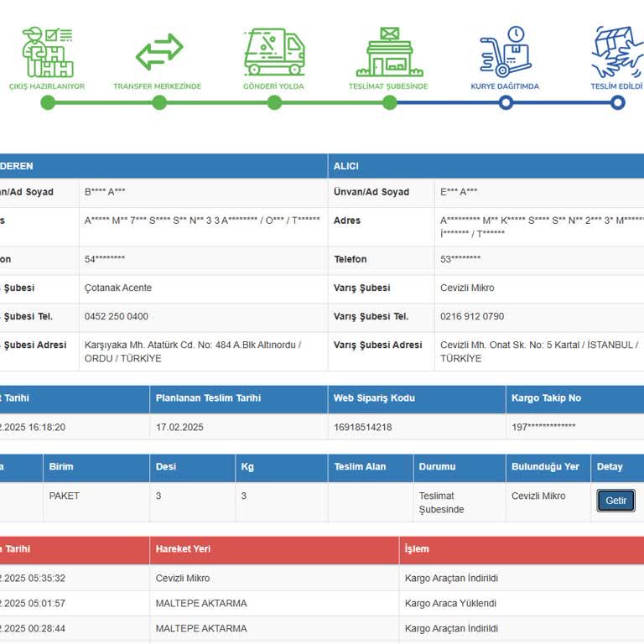Click the Kargo Araca Yüklendi movement row
This screenshot has width=644, height=644.
[x=322, y=604]
